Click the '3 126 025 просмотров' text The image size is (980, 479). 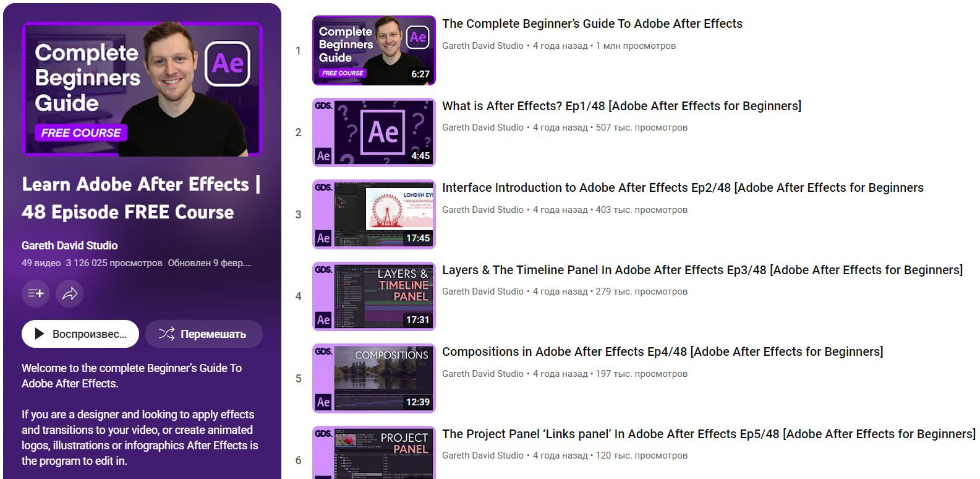click(x=114, y=263)
